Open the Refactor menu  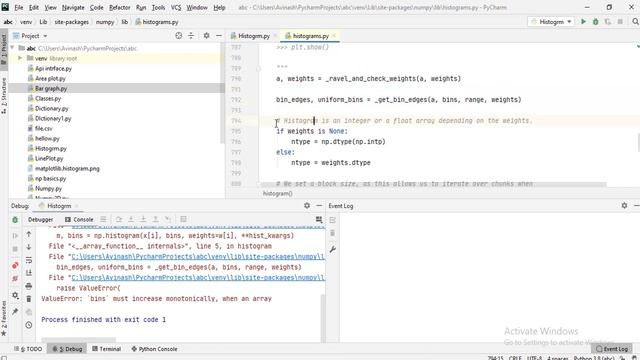point(119,7)
